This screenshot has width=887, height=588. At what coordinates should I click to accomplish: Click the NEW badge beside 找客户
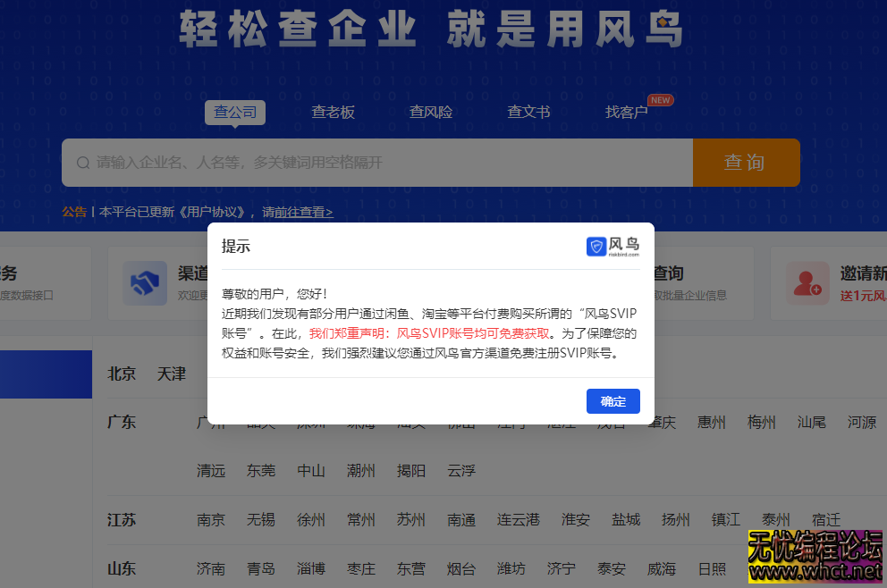pos(660,100)
